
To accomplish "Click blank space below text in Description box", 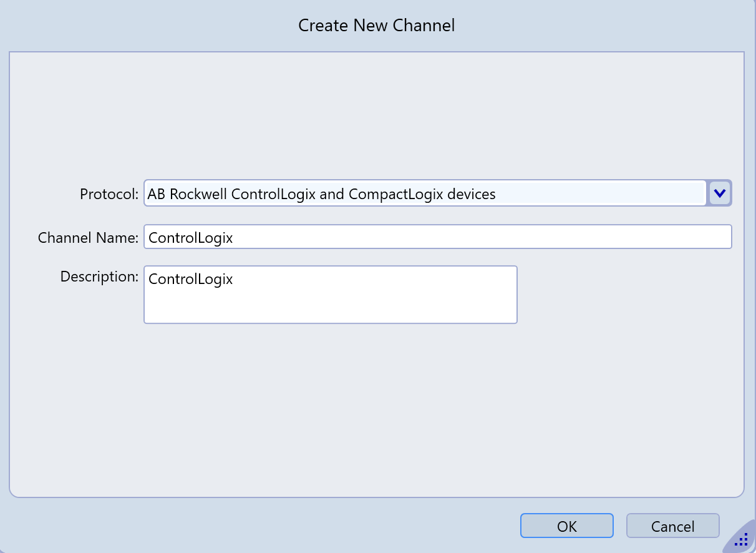I will point(330,309).
